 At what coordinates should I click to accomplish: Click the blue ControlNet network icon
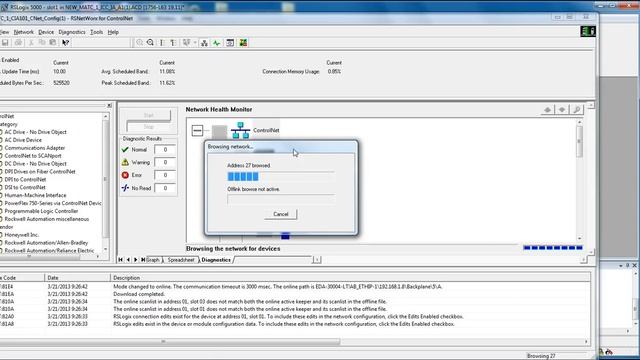[240, 130]
